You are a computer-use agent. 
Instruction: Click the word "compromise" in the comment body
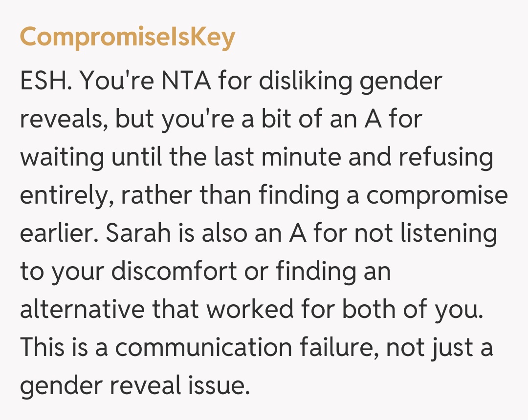[x=437, y=195]
